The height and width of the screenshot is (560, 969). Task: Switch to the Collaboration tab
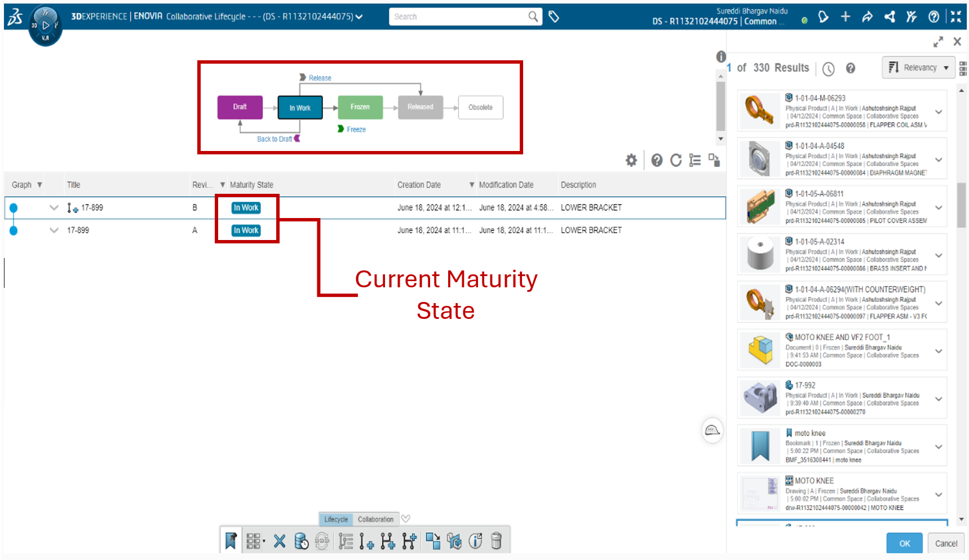coord(375,519)
